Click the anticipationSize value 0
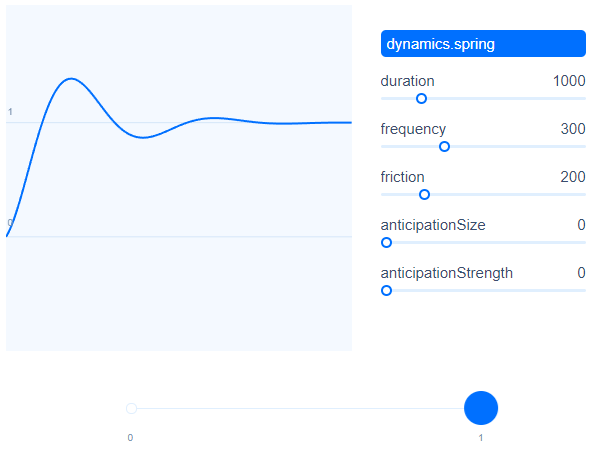This screenshot has width=601, height=465. click(581, 225)
